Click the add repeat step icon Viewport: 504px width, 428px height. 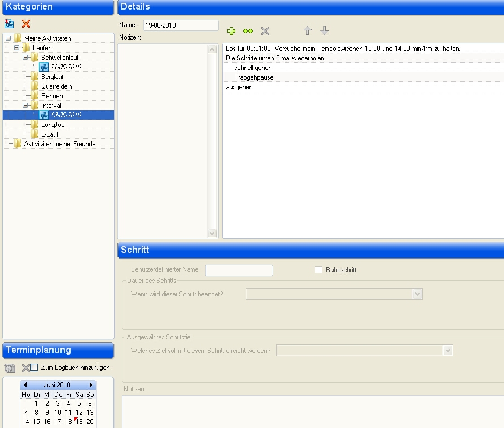pos(248,31)
